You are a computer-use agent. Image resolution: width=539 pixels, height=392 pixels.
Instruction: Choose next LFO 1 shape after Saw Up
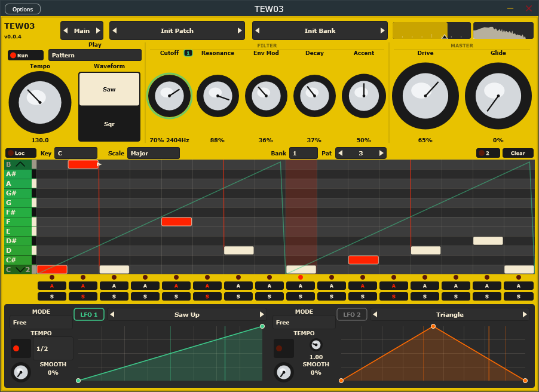pos(262,314)
